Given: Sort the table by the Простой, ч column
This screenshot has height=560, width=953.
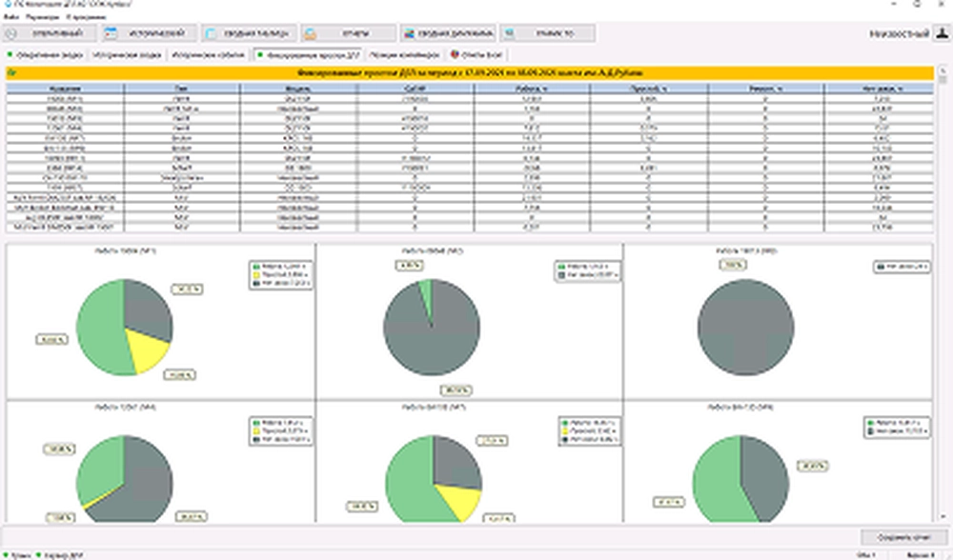Looking at the screenshot, I should 648,89.
